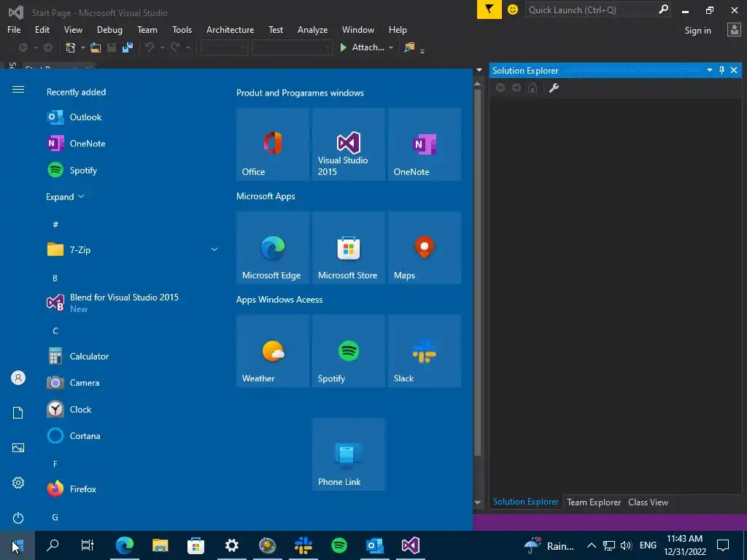Open the Debug menu in Visual Studio

click(x=109, y=29)
